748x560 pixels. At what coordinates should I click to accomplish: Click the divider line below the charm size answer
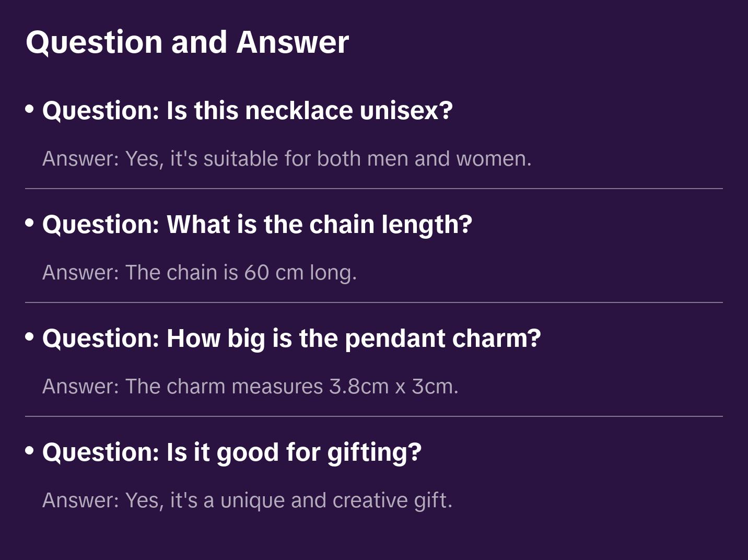[374, 416]
